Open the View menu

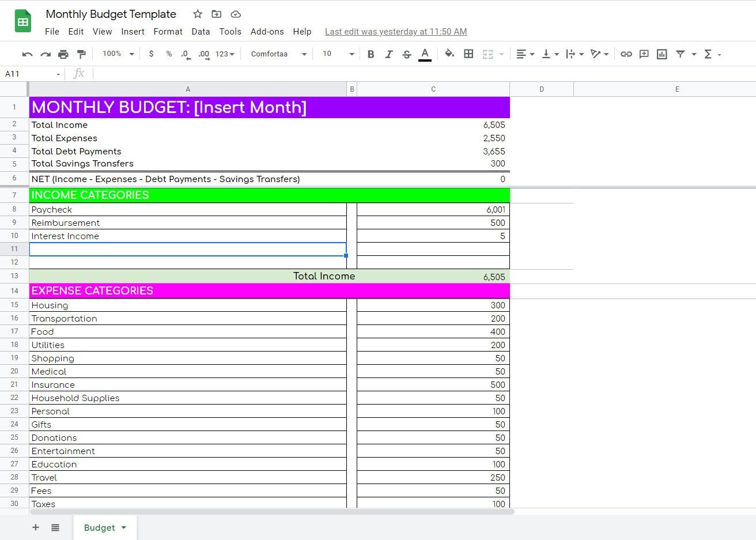coord(103,32)
